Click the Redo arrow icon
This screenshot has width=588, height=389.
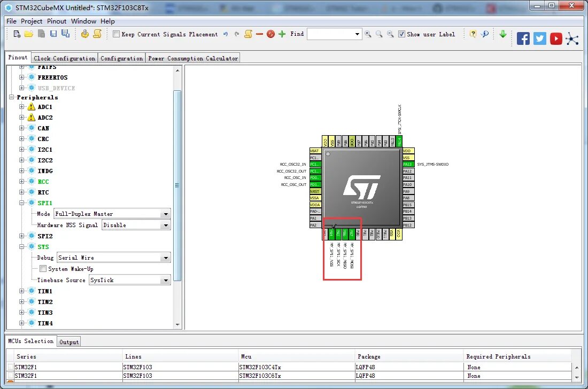(237, 34)
